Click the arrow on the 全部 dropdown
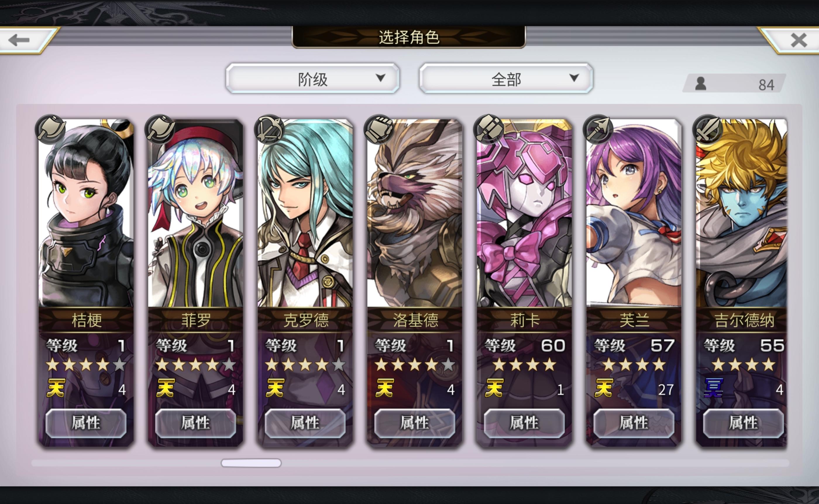819x504 pixels. (574, 78)
